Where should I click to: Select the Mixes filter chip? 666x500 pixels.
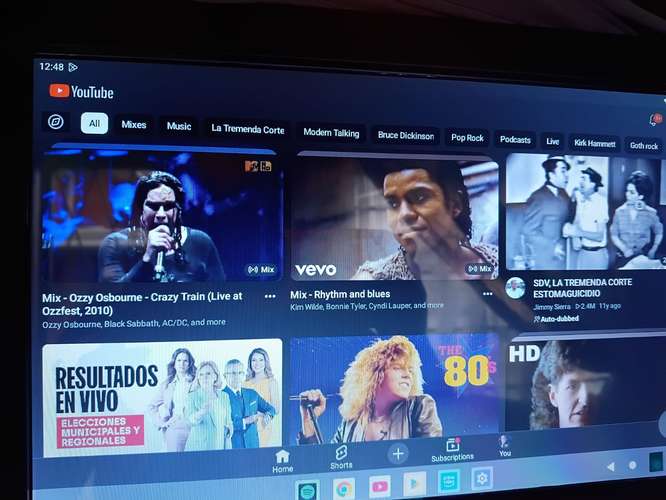[x=134, y=124]
